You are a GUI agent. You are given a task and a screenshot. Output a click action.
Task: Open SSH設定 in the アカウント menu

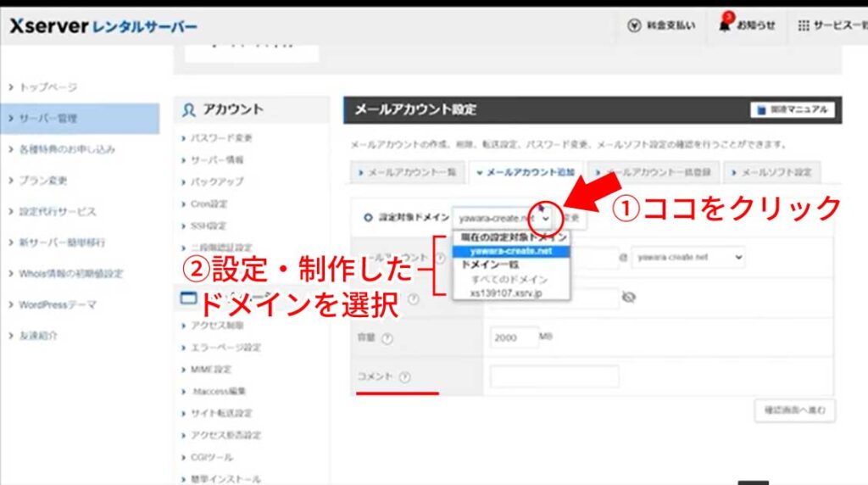click(209, 226)
